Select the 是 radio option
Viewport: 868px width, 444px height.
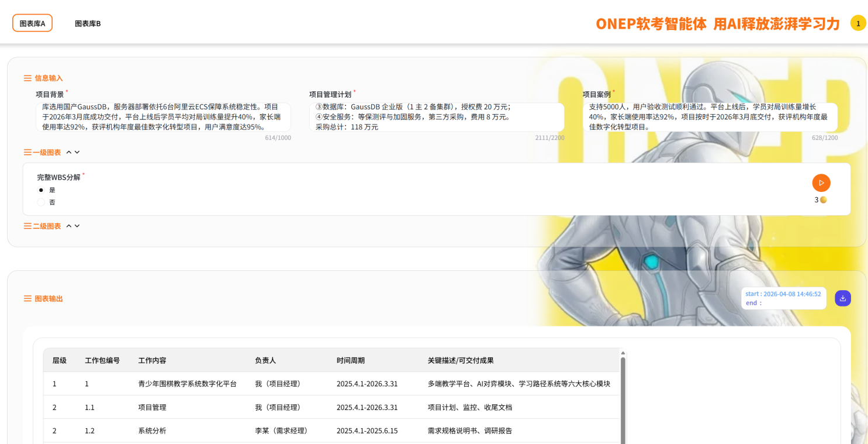(x=41, y=190)
